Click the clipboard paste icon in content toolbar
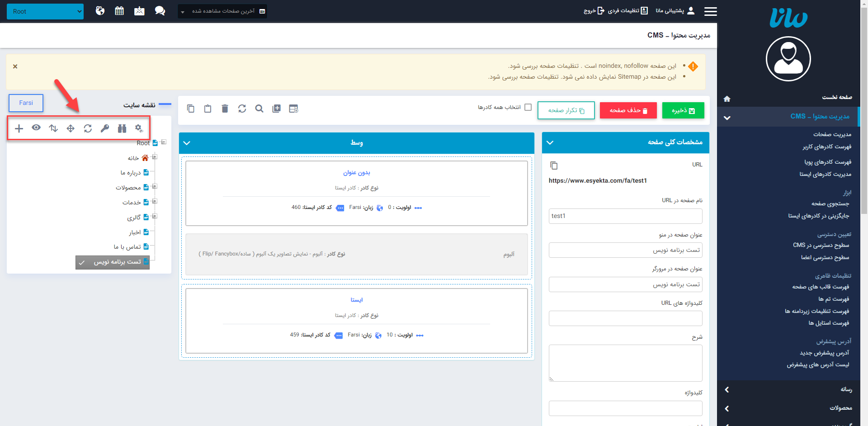Screen dimensions: 868x426 [208, 109]
